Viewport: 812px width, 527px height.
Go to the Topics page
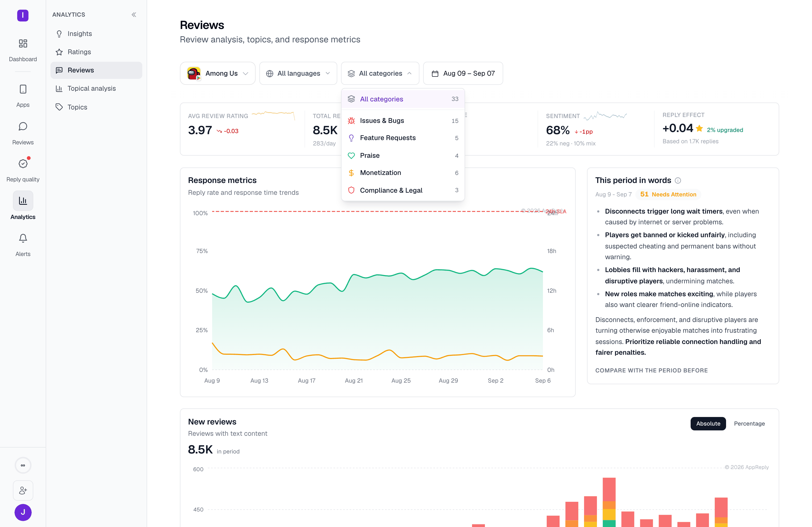96,107
